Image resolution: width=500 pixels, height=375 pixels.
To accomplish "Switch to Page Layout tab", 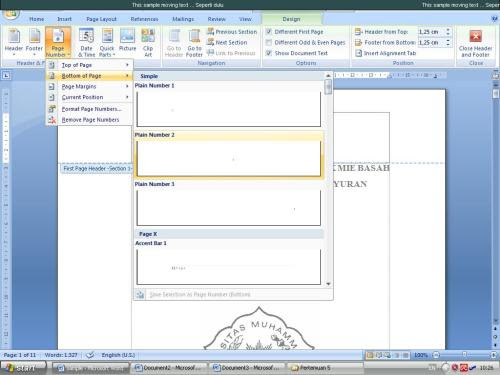I will (101, 19).
